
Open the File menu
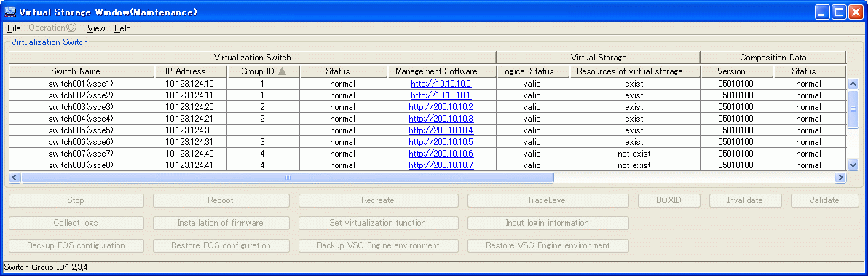(x=14, y=28)
